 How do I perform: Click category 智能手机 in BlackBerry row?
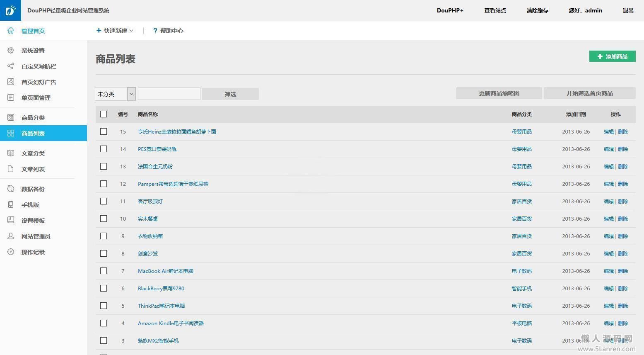click(522, 289)
